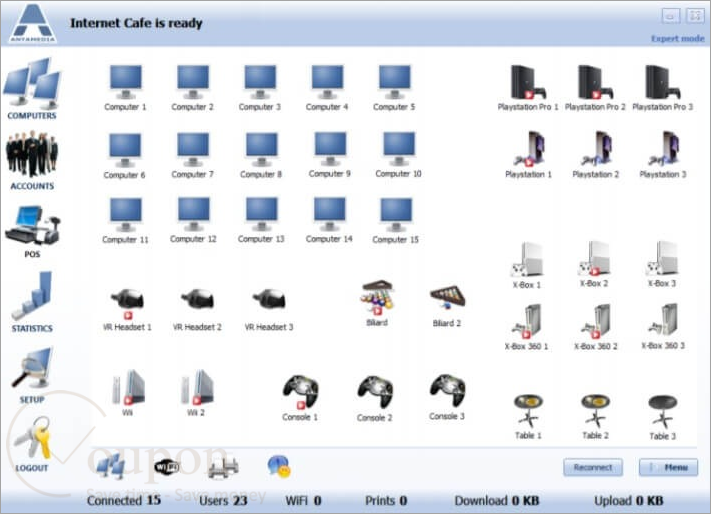Select the Console 3 gamepad

[447, 390]
